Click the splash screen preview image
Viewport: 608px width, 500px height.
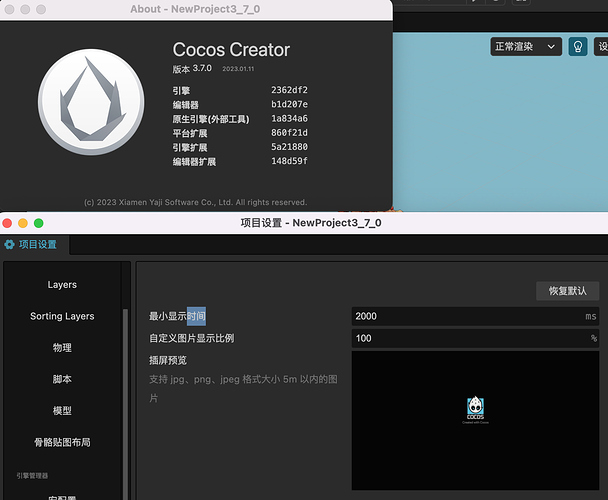(475, 420)
